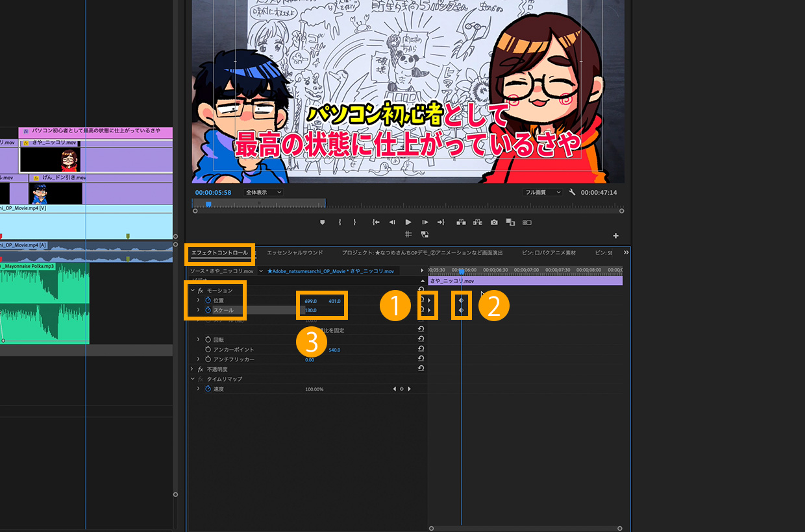Click the スケール keyframe diamond
The height and width of the screenshot is (532, 805).
click(461, 310)
